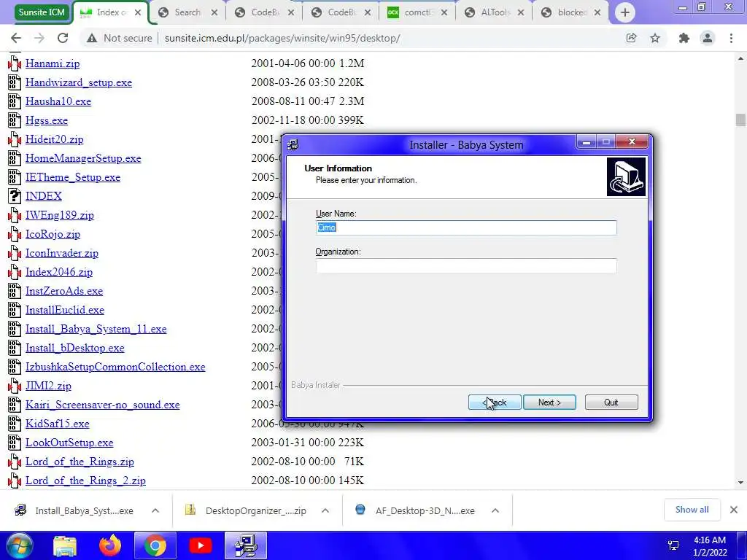Image resolution: width=747 pixels, height=560 pixels.
Task: Open File Explorer from the taskbar
Action: click(x=65, y=545)
